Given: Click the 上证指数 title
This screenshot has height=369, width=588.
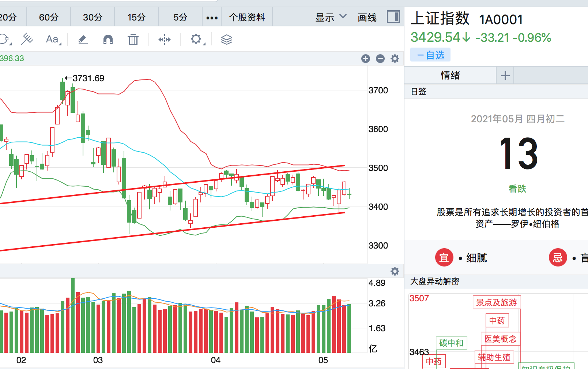Looking at the screenshot, I should [x=440, y=18].
